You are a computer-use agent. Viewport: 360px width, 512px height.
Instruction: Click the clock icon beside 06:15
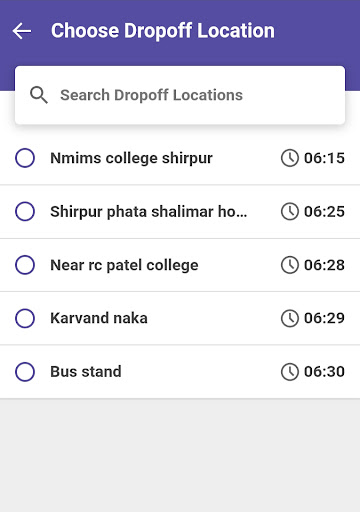(290, 158)
